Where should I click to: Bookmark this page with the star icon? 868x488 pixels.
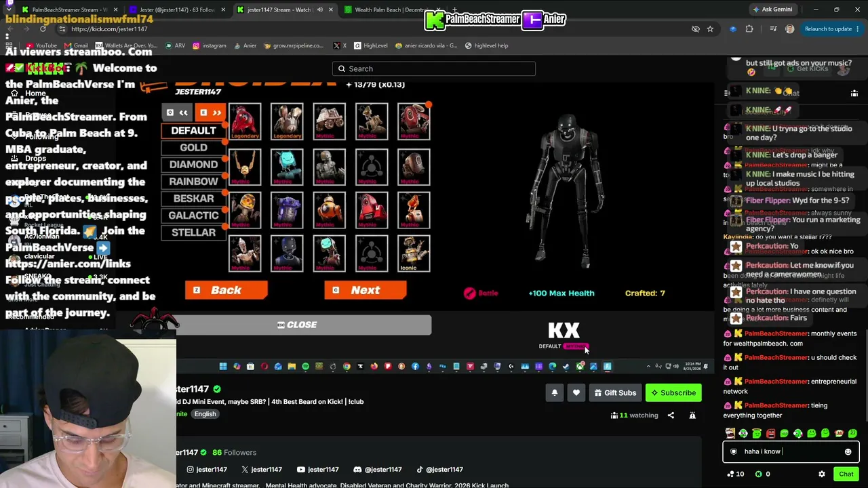tap(710, 29)
